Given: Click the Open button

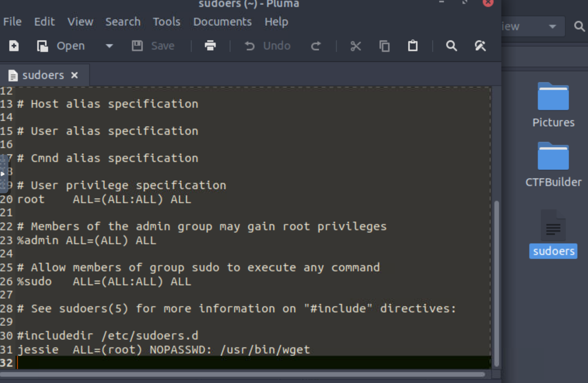Looking at the screenshot, I should 61,46.
